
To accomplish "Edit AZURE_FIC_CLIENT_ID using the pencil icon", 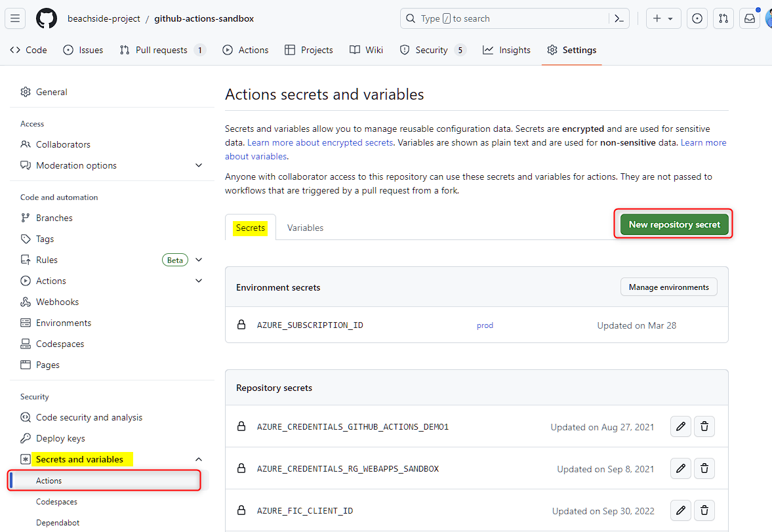I will pyautogui.click(x=680, y=510).
